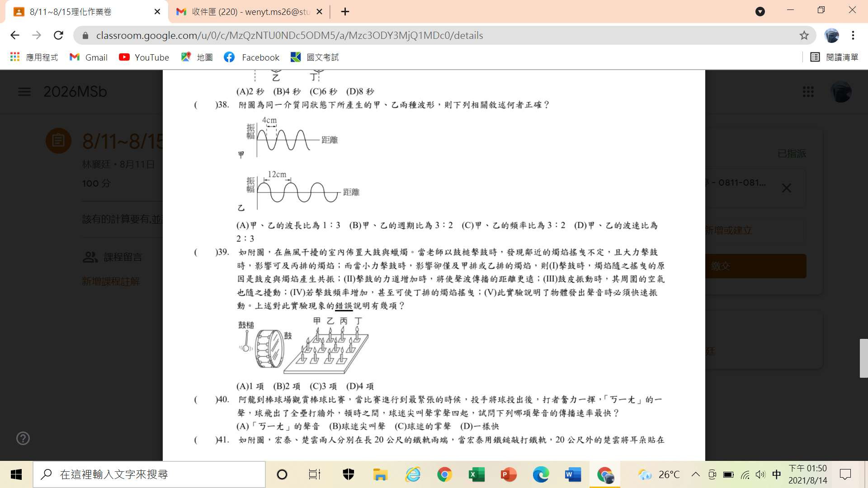Viewport: 868px width, 488px height.
Task: Click 新增課程註解 link
Action: click(x=111, y=282)
